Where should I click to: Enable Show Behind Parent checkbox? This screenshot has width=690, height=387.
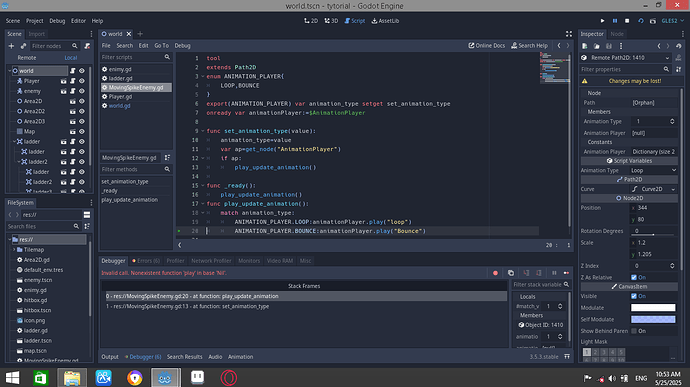click(634, 331)
